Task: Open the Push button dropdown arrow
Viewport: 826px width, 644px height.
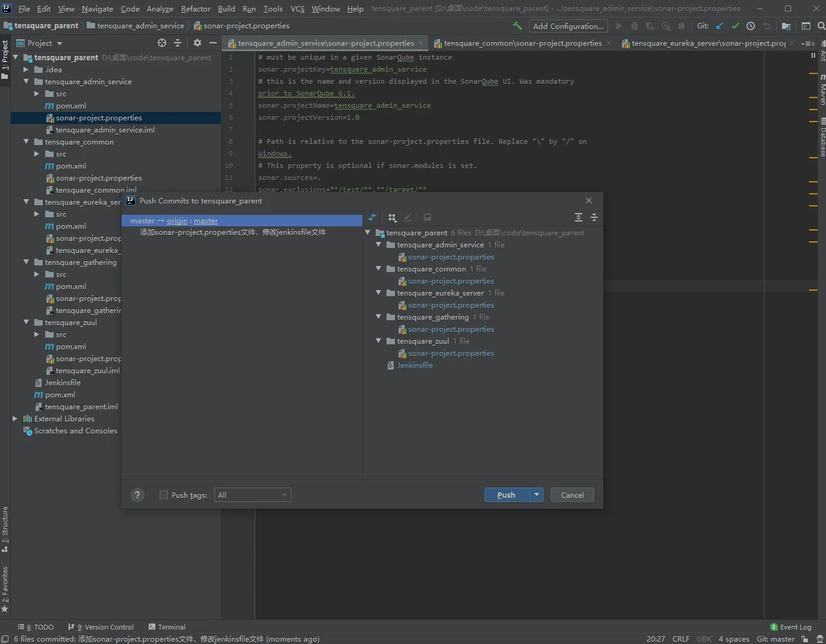Action: coord(537,495)
